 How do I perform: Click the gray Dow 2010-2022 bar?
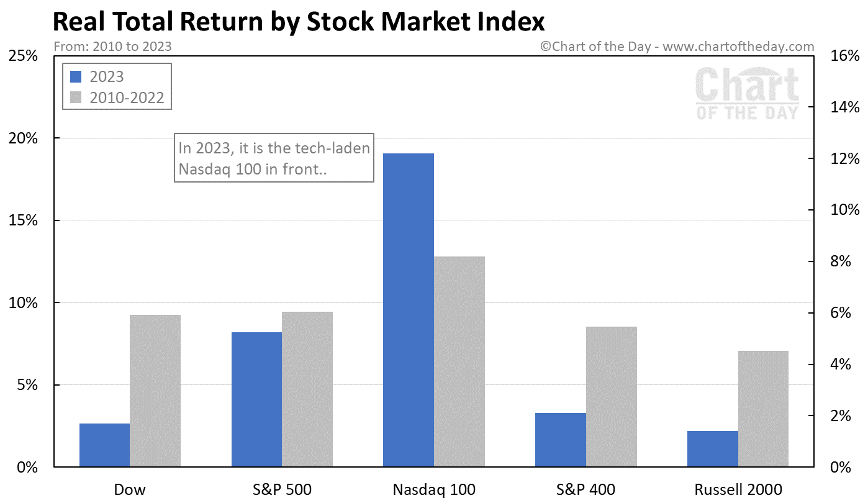[155, 391]
